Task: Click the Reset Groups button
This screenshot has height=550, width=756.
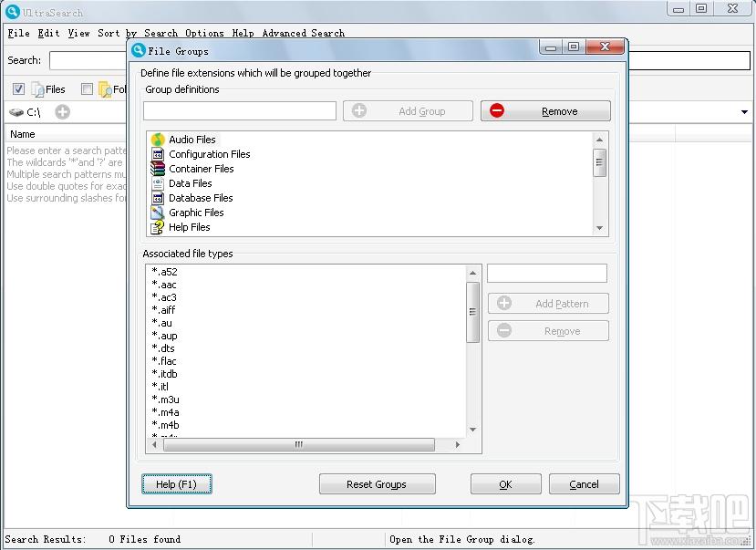Action: click(x=377, y=484)
